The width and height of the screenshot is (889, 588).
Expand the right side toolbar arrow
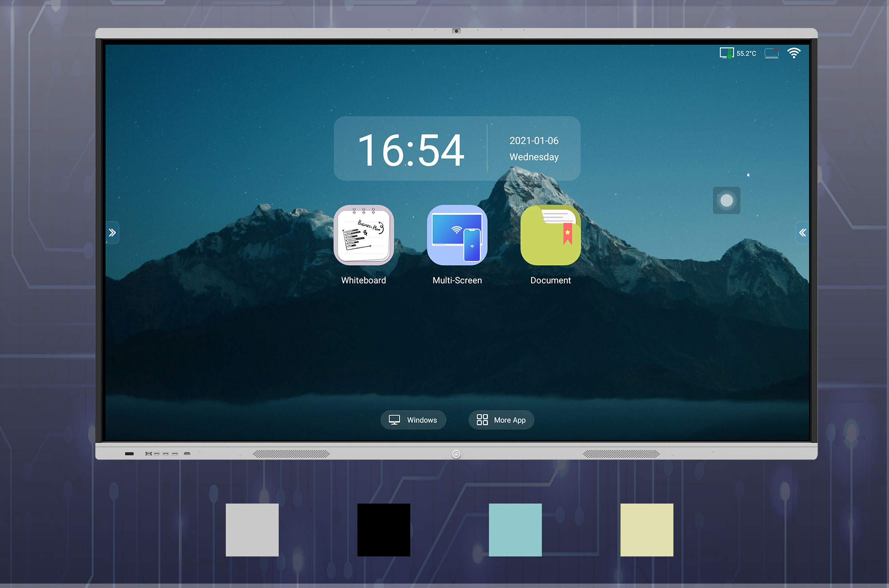[802, 232]
